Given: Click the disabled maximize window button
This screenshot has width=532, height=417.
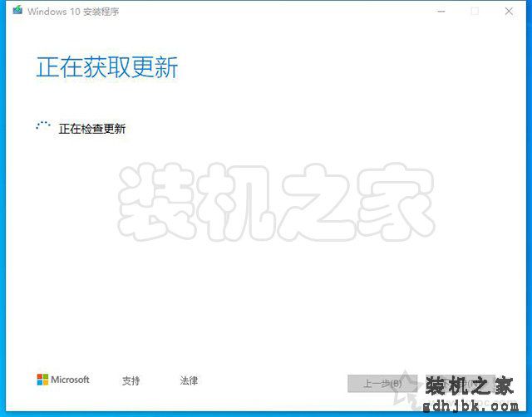Looking at the screenshot, I should point(475,12).
